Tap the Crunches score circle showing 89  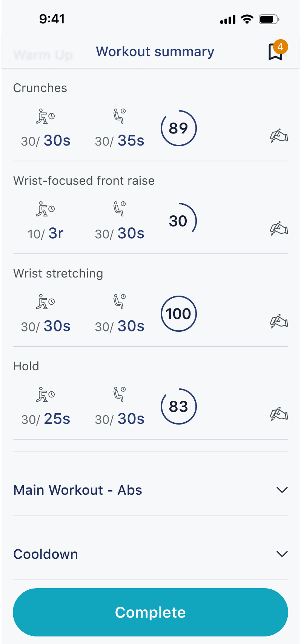point(178,128)
